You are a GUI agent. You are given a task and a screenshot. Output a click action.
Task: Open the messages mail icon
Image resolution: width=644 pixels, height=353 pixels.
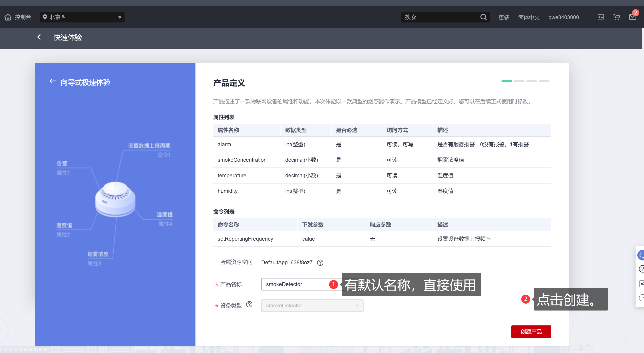(632, 17)
